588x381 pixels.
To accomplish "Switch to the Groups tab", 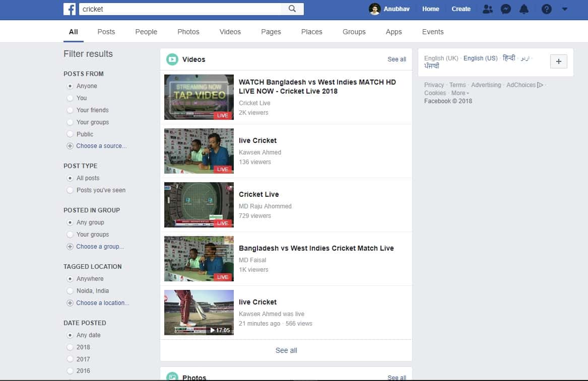I will click(x=354, y=32).
